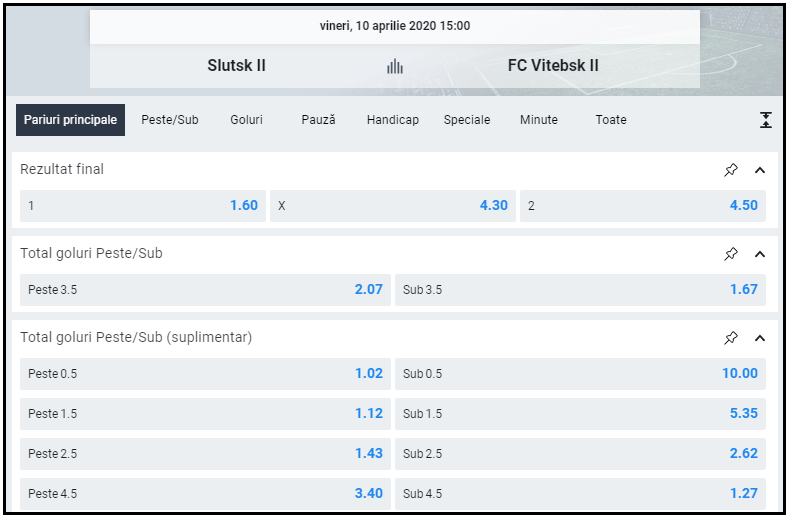
Task: Pin the Rezultat final market
Action: (731, 170)
